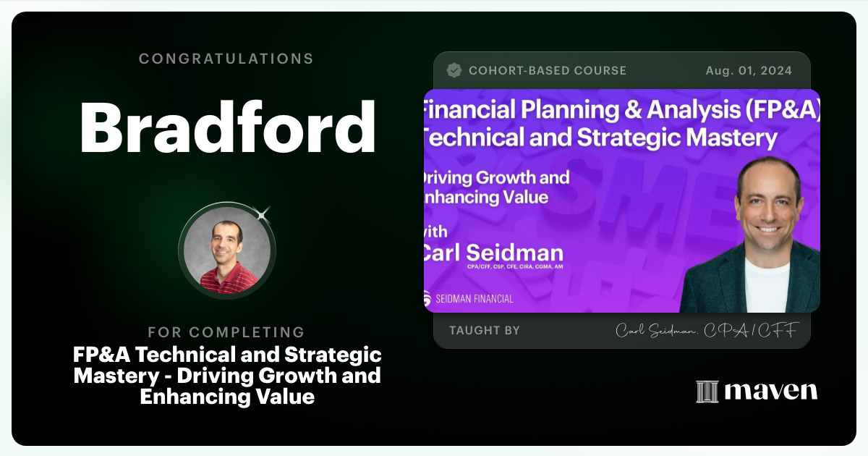
Task: Select the name Bradford
Action: (227, 126)
